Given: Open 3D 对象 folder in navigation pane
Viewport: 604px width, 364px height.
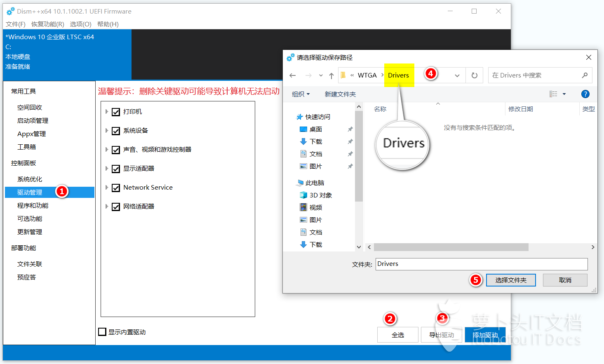Looking at the screenshot, I should (320, 195).
